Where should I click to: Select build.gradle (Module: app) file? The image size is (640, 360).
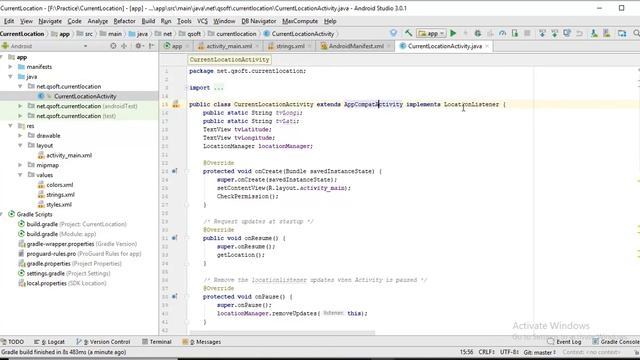click(x=57, y=234)
